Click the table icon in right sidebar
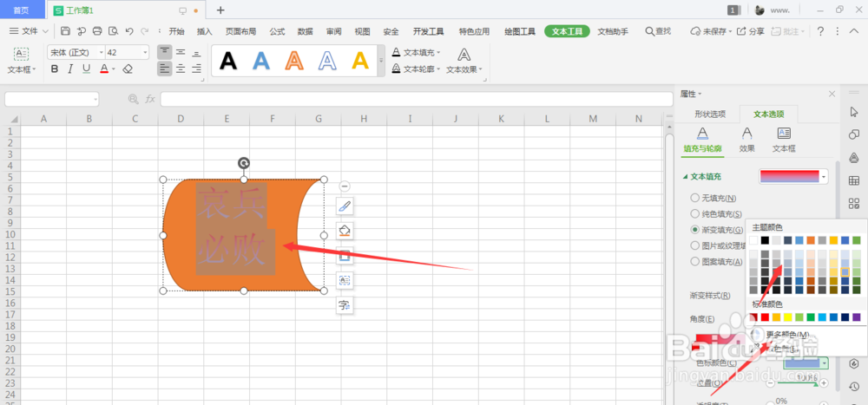Viewport: 868px width, 405px height. pos(853,180)
